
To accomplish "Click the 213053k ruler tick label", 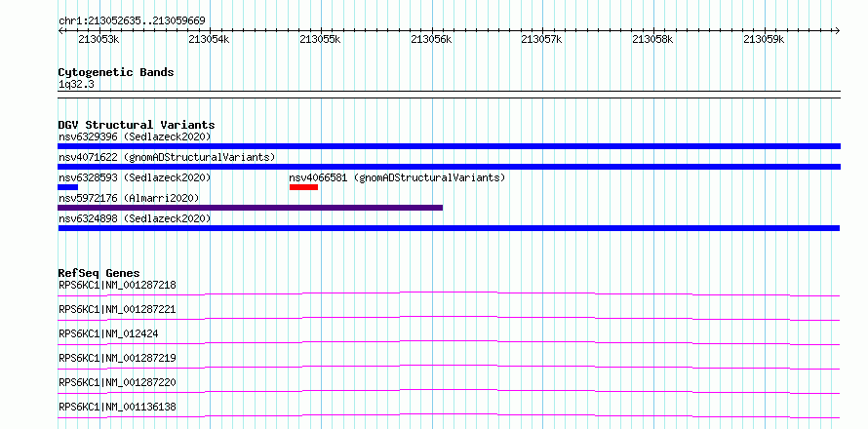I will (x=99, y=39).
